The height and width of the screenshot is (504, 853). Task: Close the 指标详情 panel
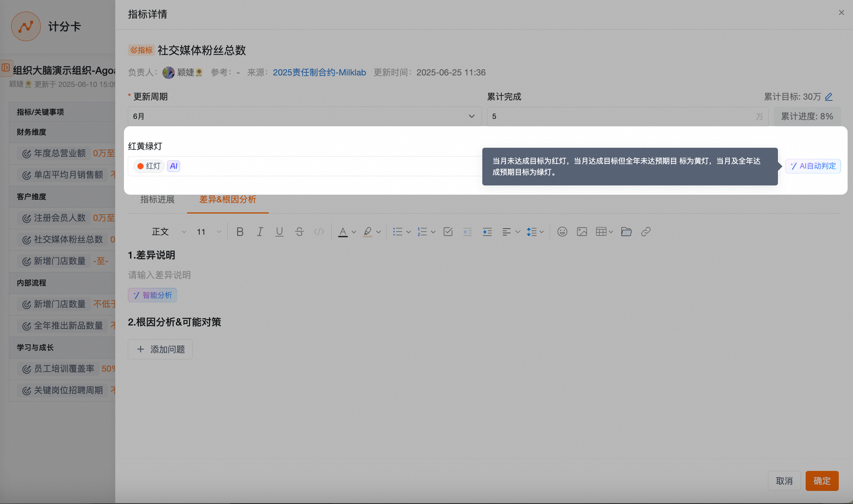pos(841,13)
